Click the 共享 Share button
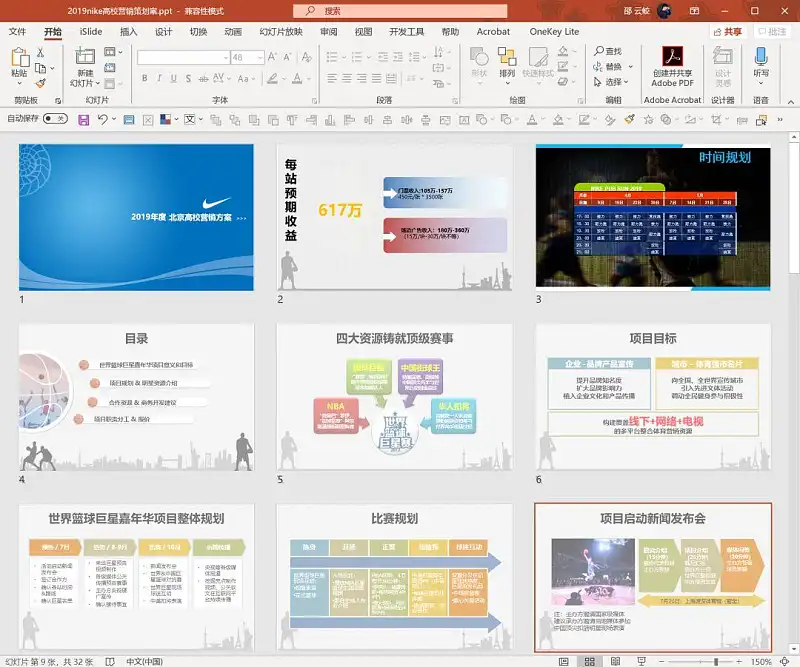The height and width of the screenshot is (667, 800). pyautogui.click(x=728, y=32)
